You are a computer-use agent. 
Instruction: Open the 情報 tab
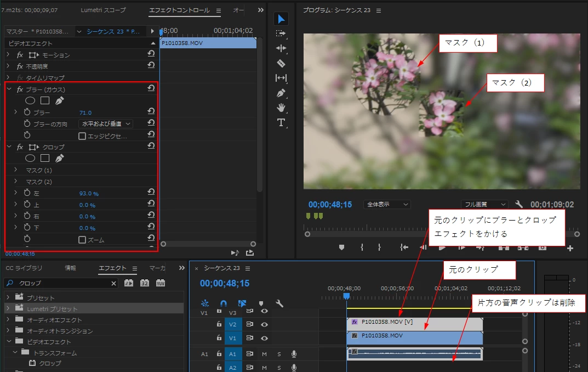pos(70,268)
